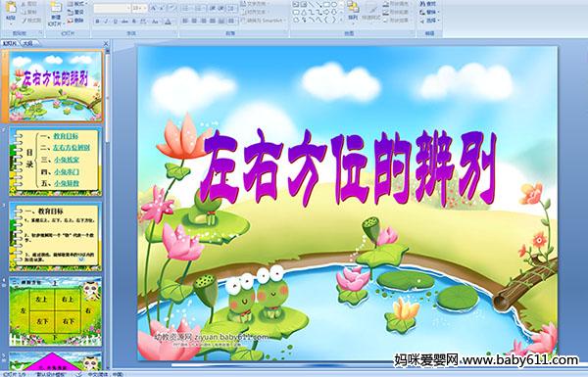Click the Paste icon in the clipboard group
The image size is (588, 377).
pyautogui.click(x=11, y=11)
